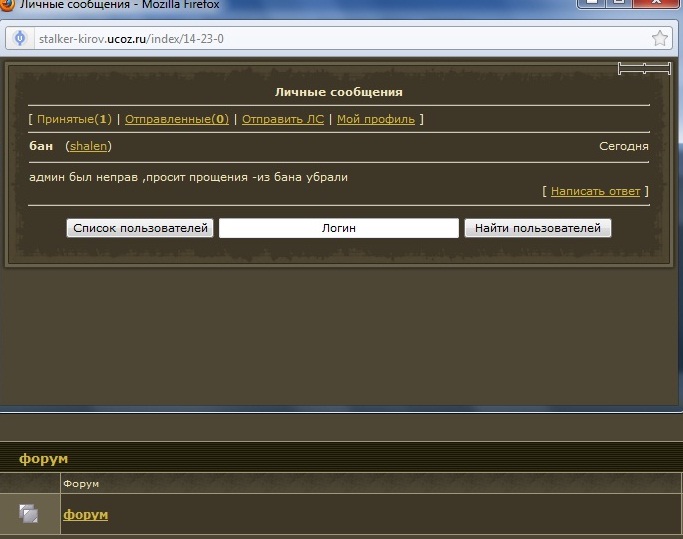Go to Мой профиль
The width and height of the screenshot is (683, 539).
tap(375, 119)
